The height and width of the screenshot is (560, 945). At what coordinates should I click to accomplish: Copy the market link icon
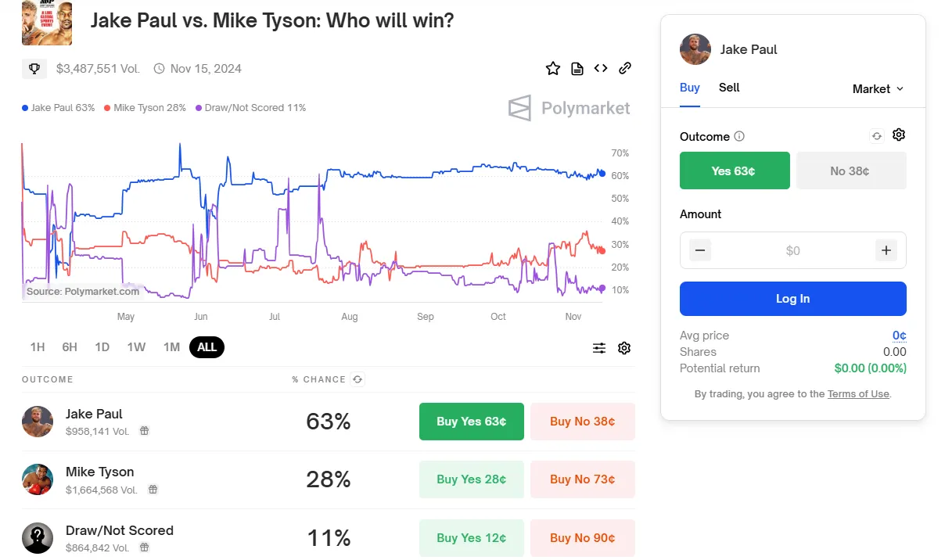625,68
